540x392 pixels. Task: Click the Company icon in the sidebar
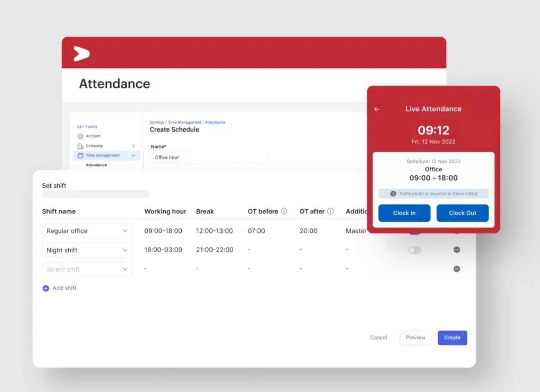click(x=80, y=146)
